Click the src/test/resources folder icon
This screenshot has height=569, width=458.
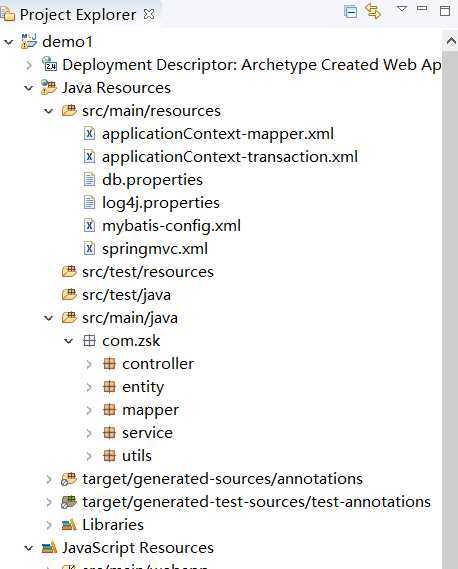tap(69, 272)
